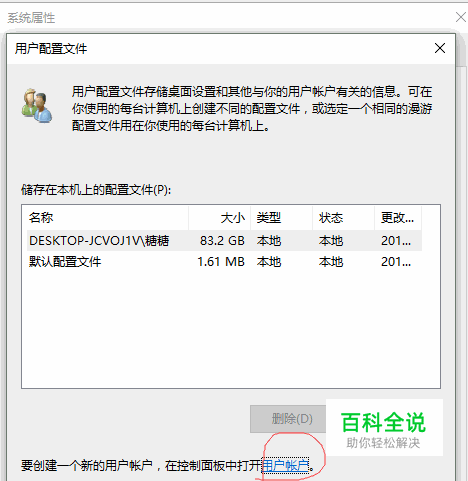
Task: Sort profiles by the 名称 column header
Action: pyautogui.click(x=105, y=218)
